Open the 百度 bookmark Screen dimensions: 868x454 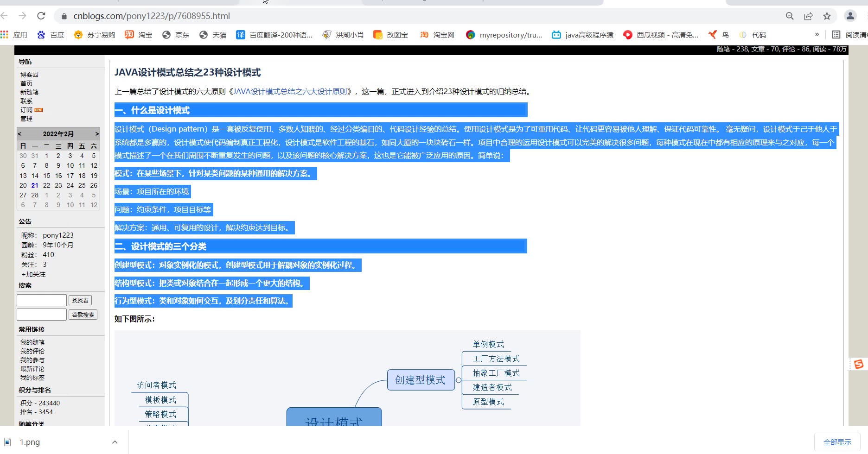[x=51, y=35]
